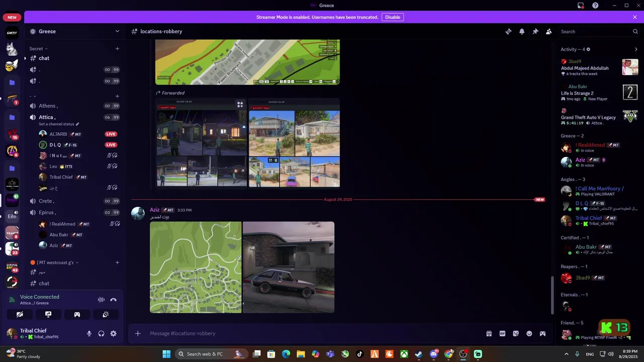This screenshot has height=362, width=644.
Task: Click member list scrollbar
Action: tap(552, 296)
